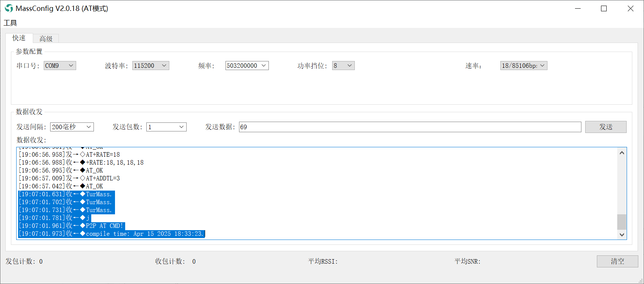Click the log scrollbar down arrow
This screenshot has height=284, width=644.
[622, 235]
